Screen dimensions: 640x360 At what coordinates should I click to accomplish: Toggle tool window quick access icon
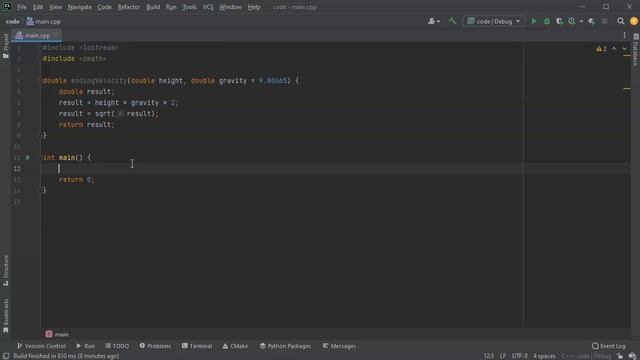pos(6,356)
